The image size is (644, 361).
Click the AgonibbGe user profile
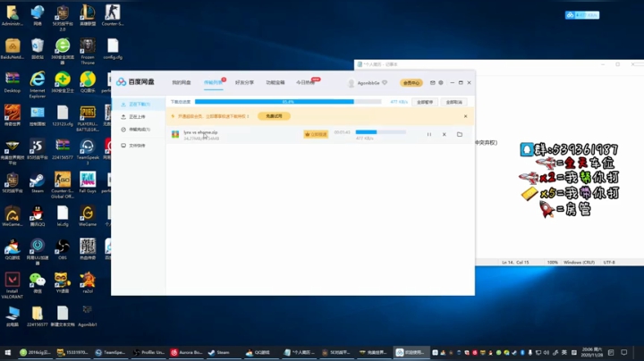[x=368, y=83]
